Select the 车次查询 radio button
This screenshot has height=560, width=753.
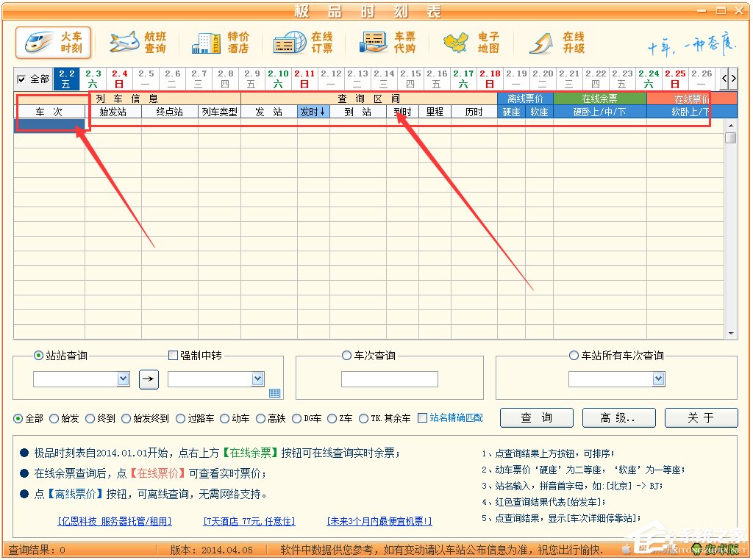[x=347, y=355]
